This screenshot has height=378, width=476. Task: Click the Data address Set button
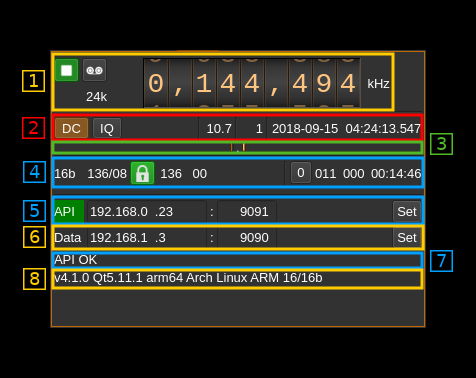point(407,237)
